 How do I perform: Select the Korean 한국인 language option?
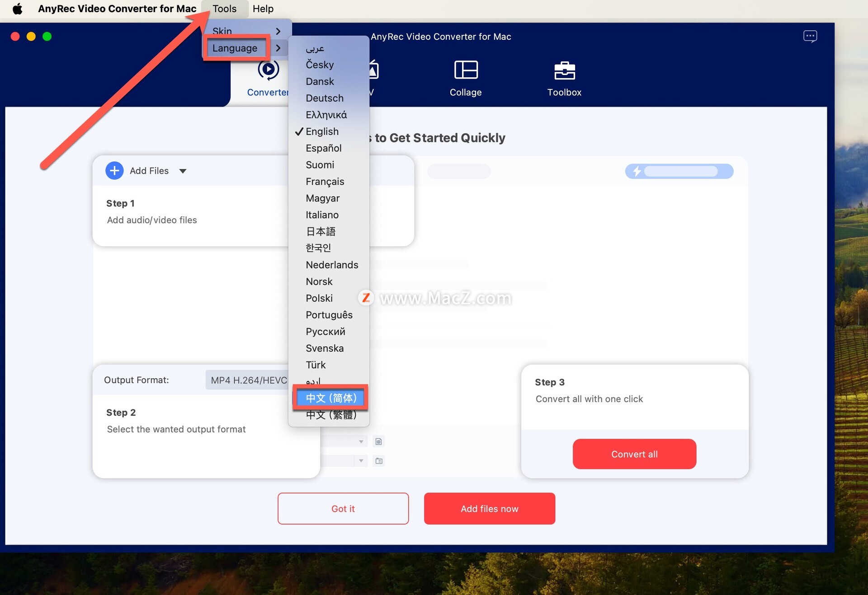point(329,248)
